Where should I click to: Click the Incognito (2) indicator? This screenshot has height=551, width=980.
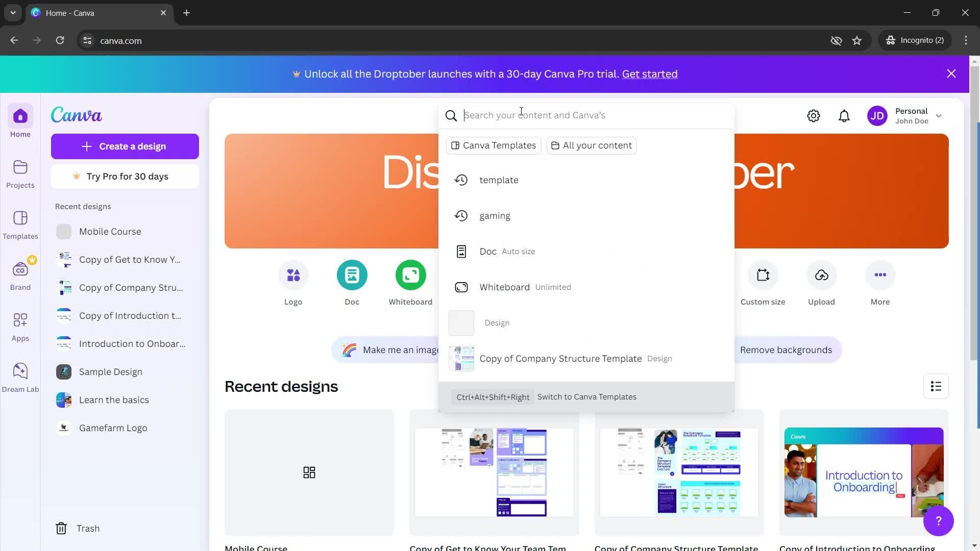(915, 40)
